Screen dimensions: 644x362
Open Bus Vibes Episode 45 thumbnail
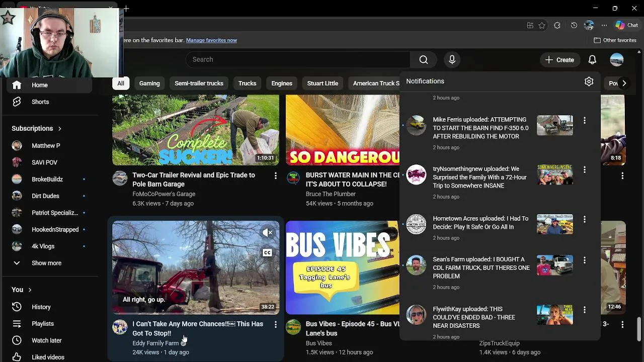343,267
